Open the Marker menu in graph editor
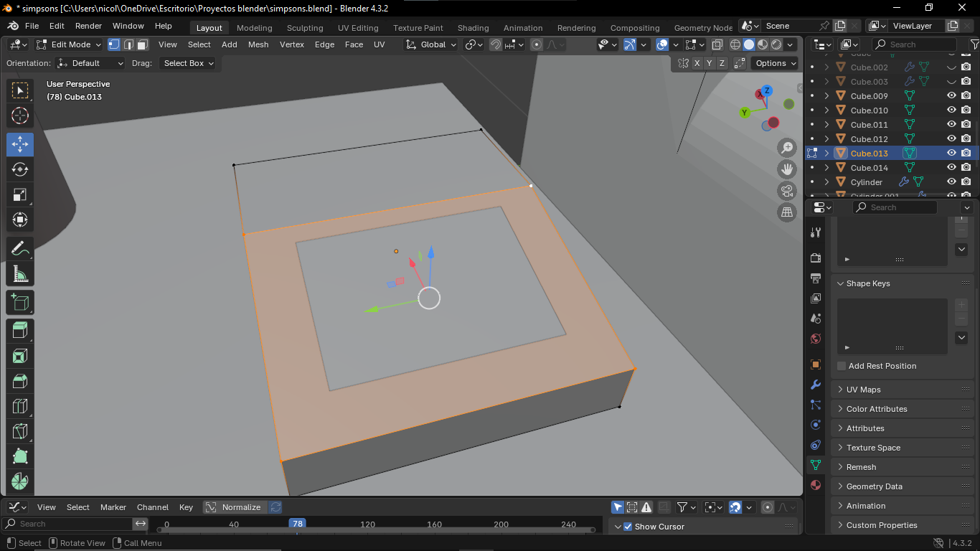 click(113, 507)
